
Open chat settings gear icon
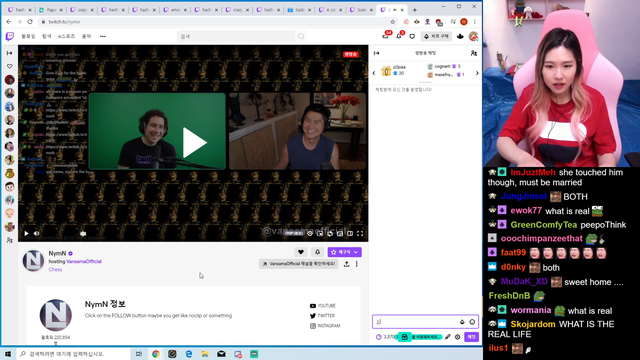pos(458,337)
